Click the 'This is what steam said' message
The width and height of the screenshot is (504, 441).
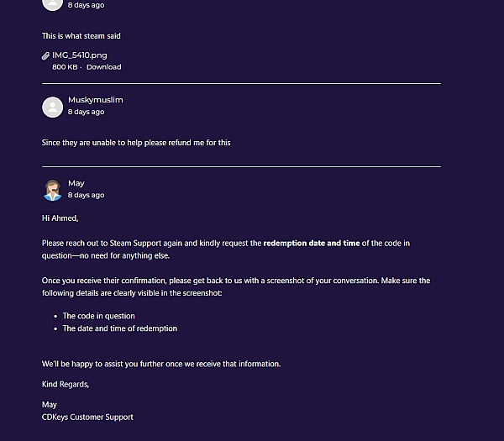81,36
